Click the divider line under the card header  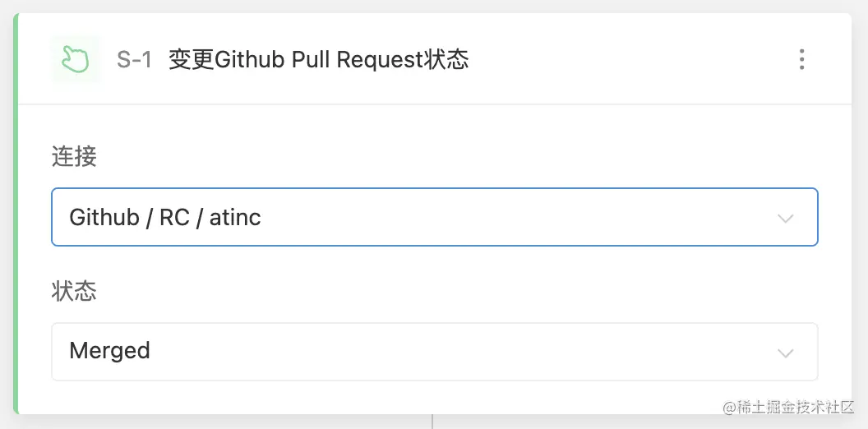point(435,104)
